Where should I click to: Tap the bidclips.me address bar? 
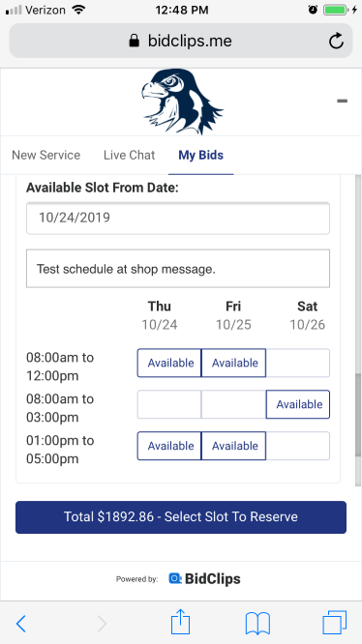181,41
